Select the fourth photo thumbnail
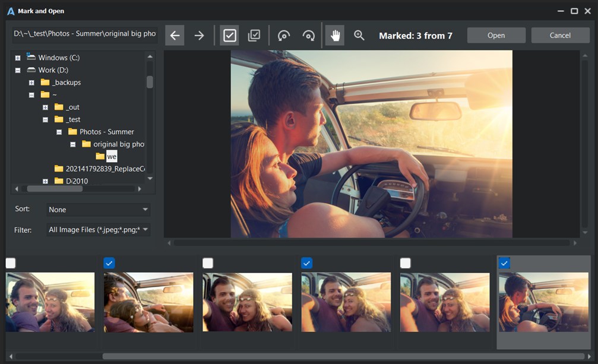This screenshot has width=598, height=364. [346, 302]
